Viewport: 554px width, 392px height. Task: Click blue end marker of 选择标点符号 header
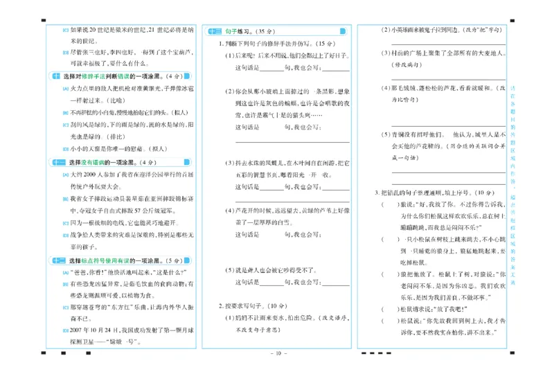[187, 260]
